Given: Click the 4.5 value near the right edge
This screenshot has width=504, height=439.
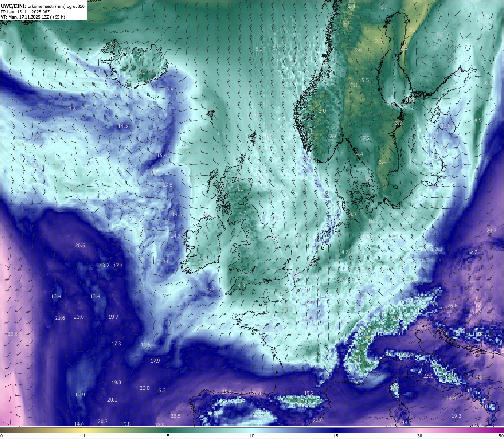Looking at the screenshot, I should coord(478,120).
